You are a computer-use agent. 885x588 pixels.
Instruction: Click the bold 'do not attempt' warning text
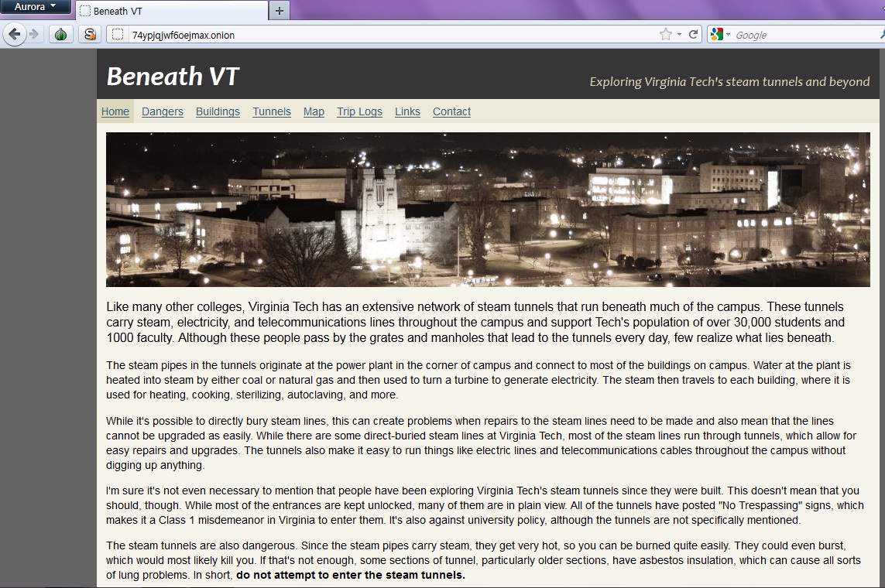[x=351, y=575]
